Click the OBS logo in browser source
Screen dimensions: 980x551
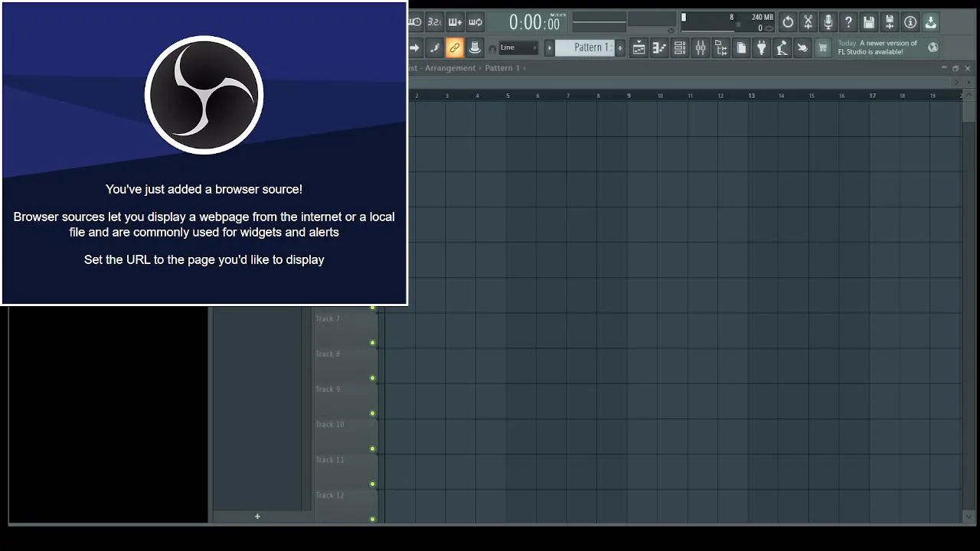click(x=204, y=95)
